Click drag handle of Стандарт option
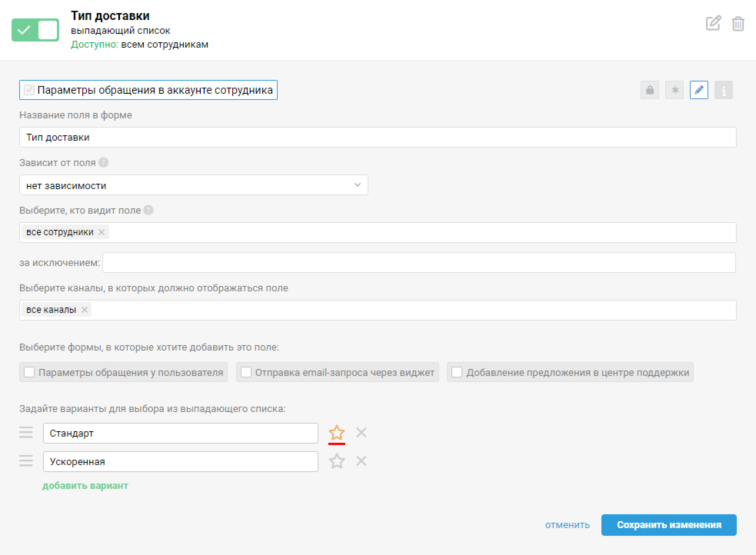 click(x=26, y=432)
